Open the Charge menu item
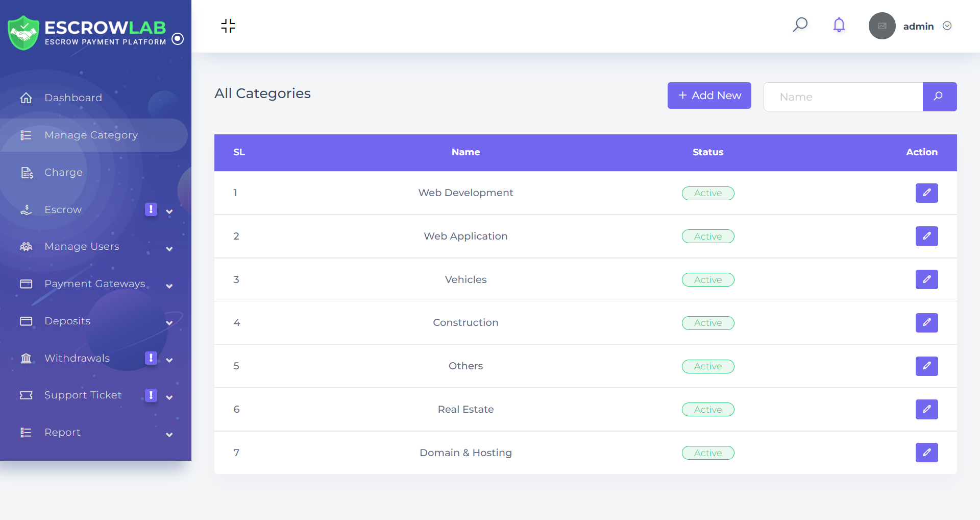 pos(63,172)
